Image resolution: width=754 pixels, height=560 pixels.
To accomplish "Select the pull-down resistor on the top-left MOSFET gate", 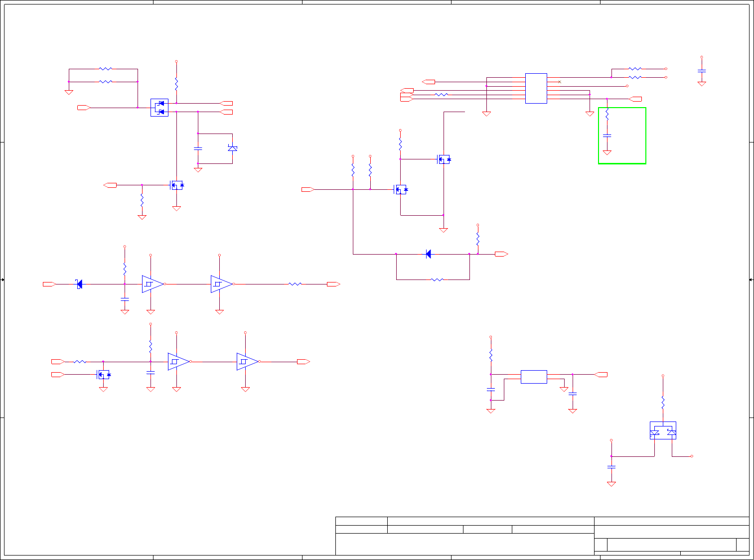I will (142, 200).
